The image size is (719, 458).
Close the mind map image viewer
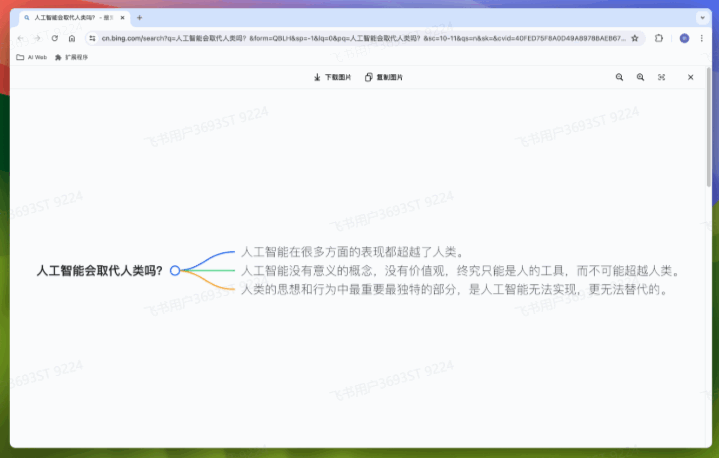click(x=690, y=77)
